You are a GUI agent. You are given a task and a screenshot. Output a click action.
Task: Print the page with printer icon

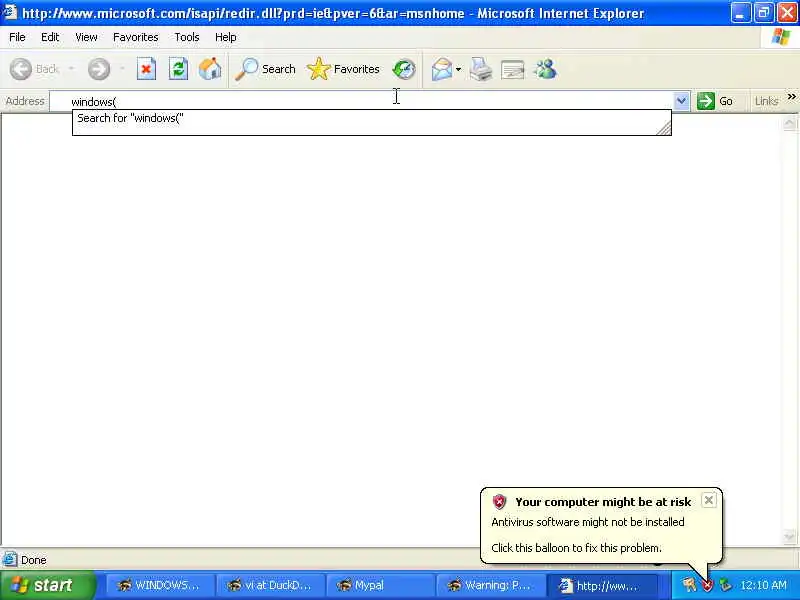point(481,69)
